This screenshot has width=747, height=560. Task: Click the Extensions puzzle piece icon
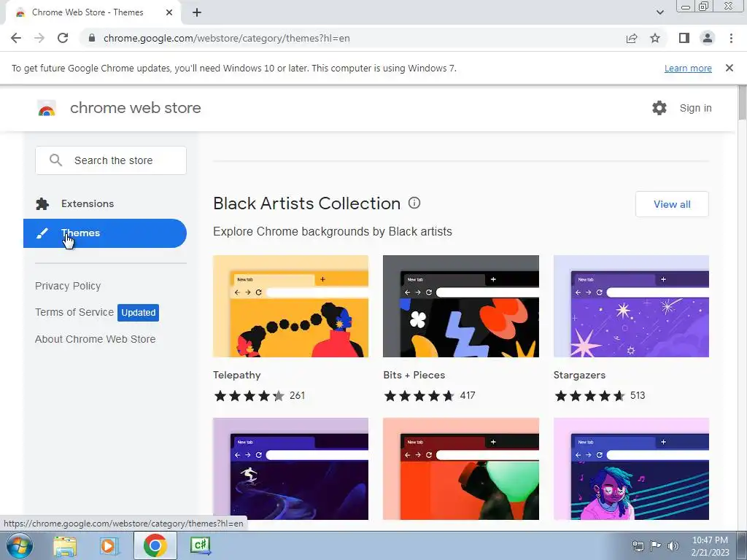click(x=42, y=204)
